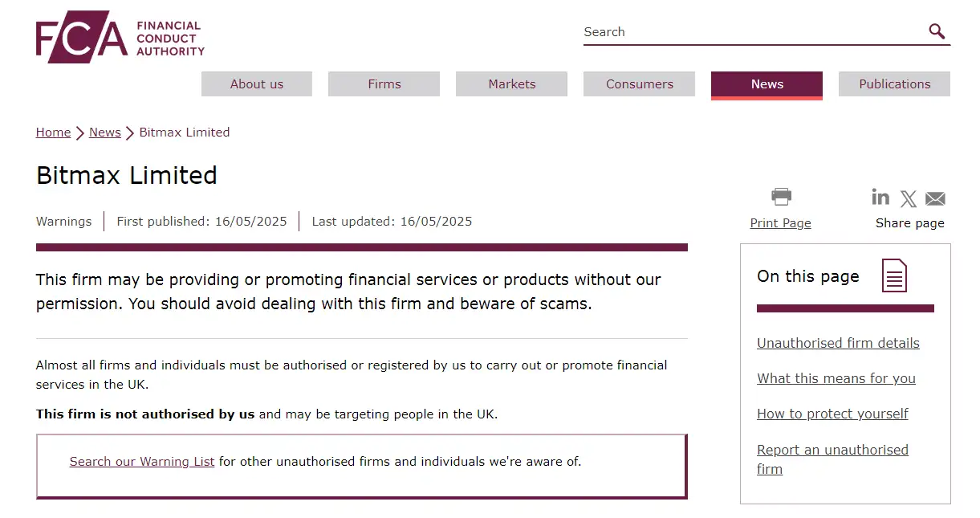Jump to Unauthorised firm details
Image resolution: width=980 pixels, height=518 pixels.
838,343
